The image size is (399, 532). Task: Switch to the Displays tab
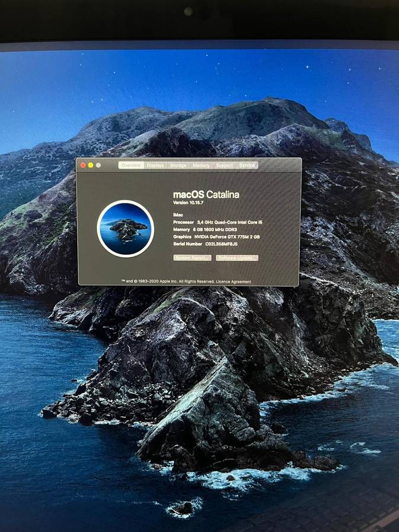tap(155, 166)
